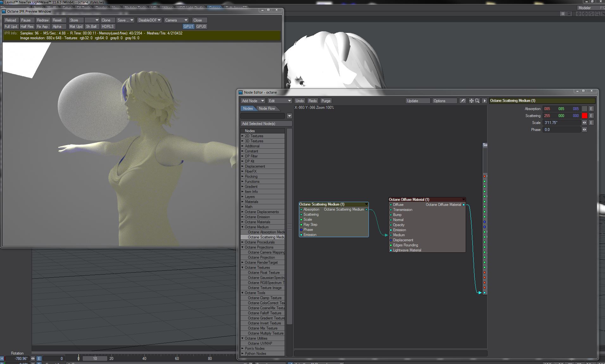
Task: Click the Phase value stepper arrows
Action: tap(584, 130)
